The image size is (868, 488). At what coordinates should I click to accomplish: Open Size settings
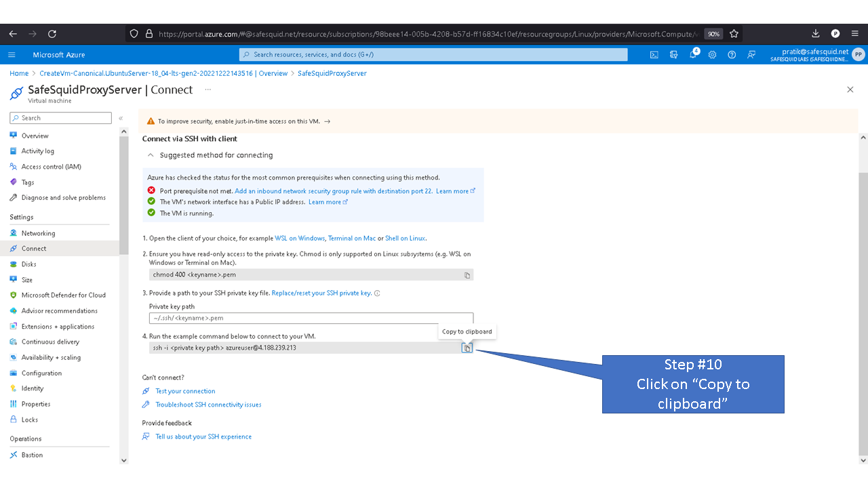(26, 280)
